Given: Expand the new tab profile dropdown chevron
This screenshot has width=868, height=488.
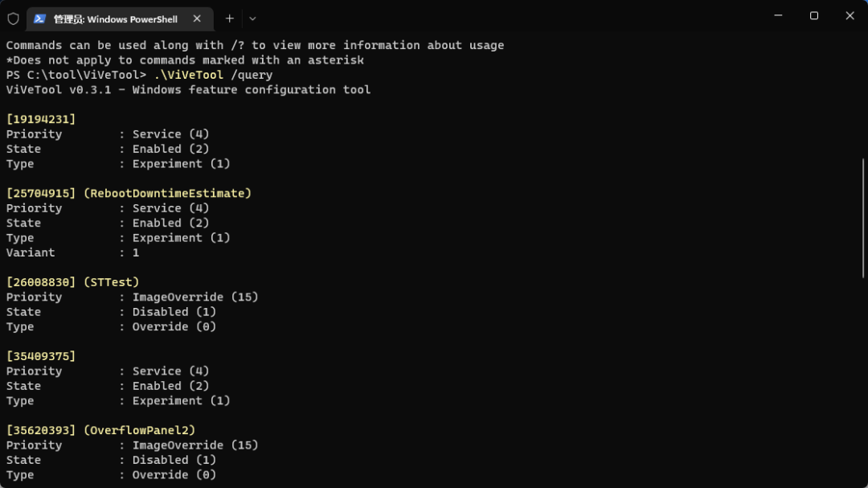Looking at the screenshot, I should click(x=252, y=18).
